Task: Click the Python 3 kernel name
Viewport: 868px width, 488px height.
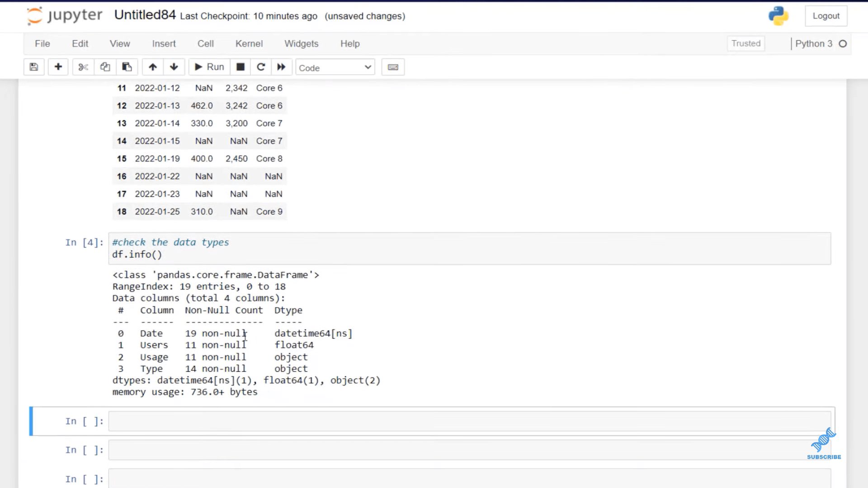Action: click(814, 43)
